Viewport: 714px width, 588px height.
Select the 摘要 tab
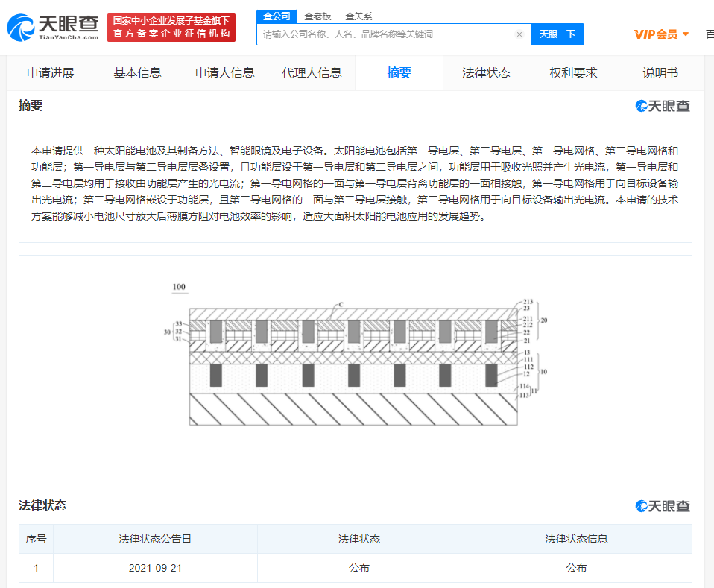[399, 73]
